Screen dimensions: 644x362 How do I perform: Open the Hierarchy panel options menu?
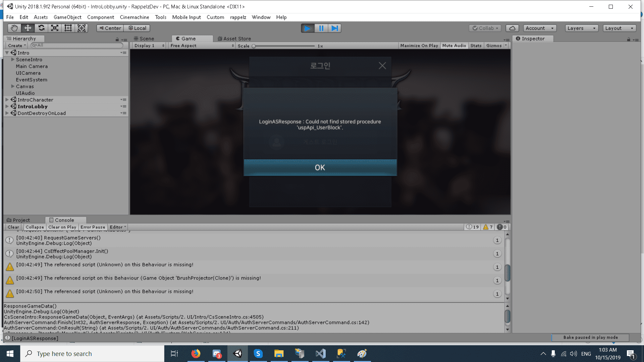coord(124,40)
